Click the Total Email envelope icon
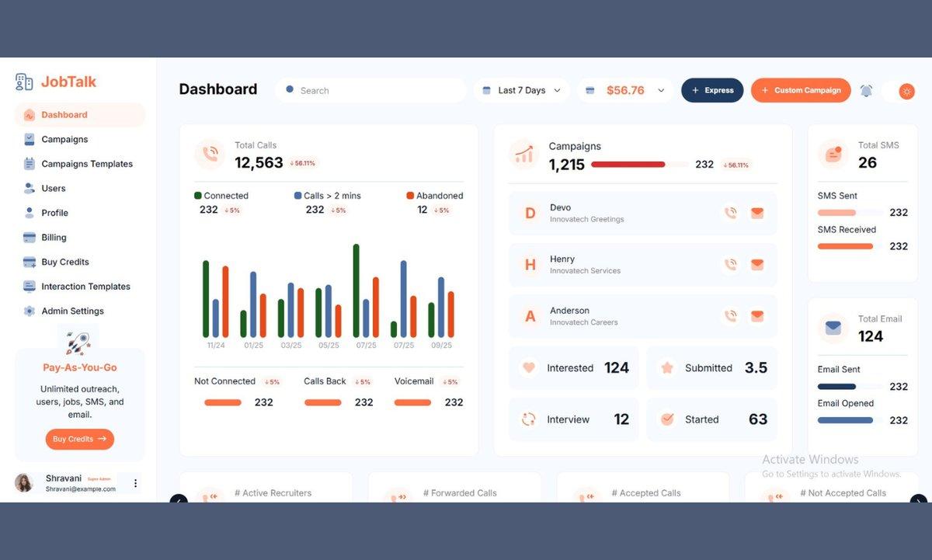Image resolution: width=932 pixels, height=560 pixels. (833, 328)
